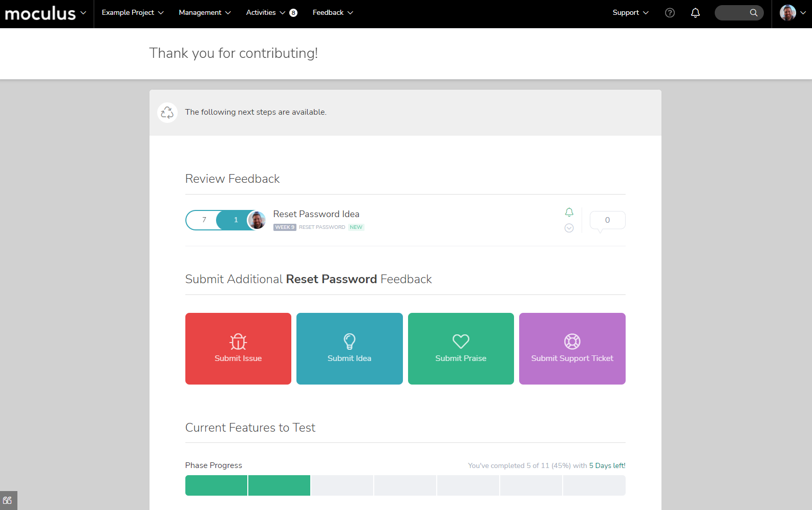The height and width of the screenshot is (510, 812).
Task: Expand the circled chevron on Reset Password Idea
Action: pos(569,228)
